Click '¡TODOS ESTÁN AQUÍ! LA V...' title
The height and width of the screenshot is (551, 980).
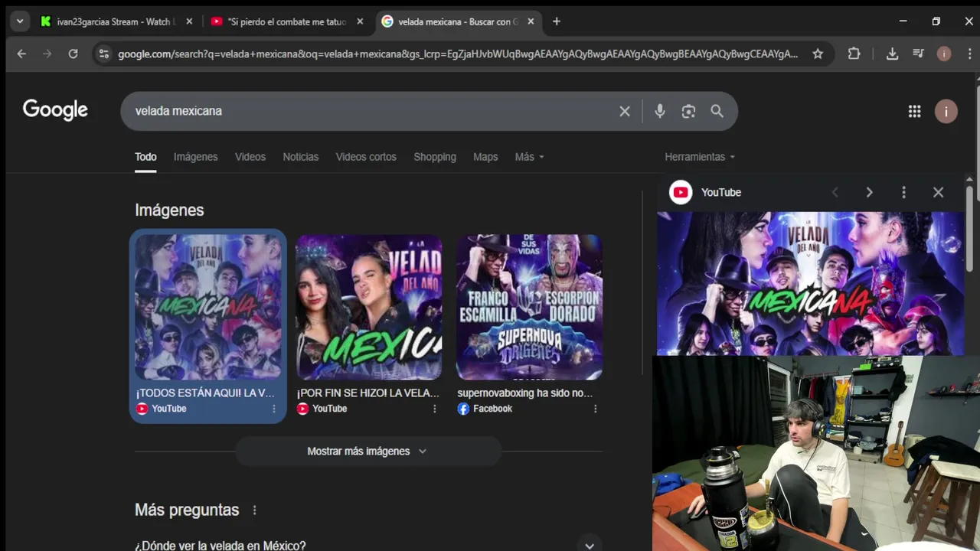coord(205,393)
